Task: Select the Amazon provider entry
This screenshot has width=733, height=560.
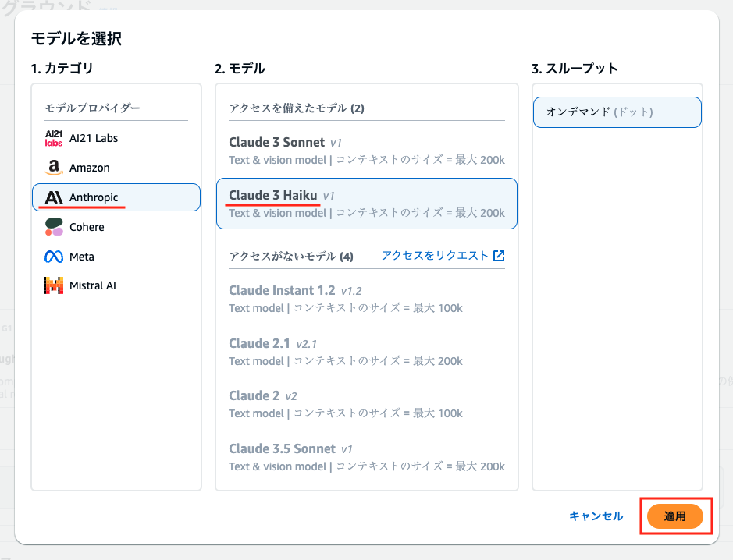Action: (116, 168)
